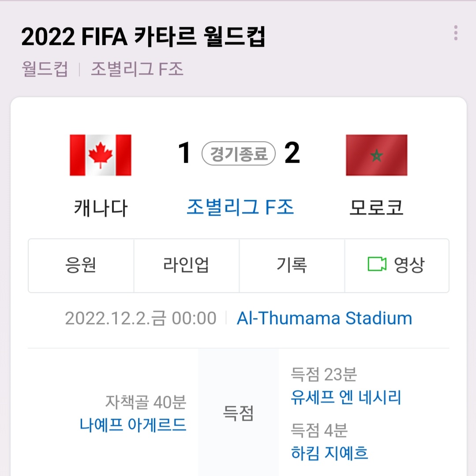Click the gray 조별리그 F조 subtitle link
476x476 pixels.
click(137, 69)
